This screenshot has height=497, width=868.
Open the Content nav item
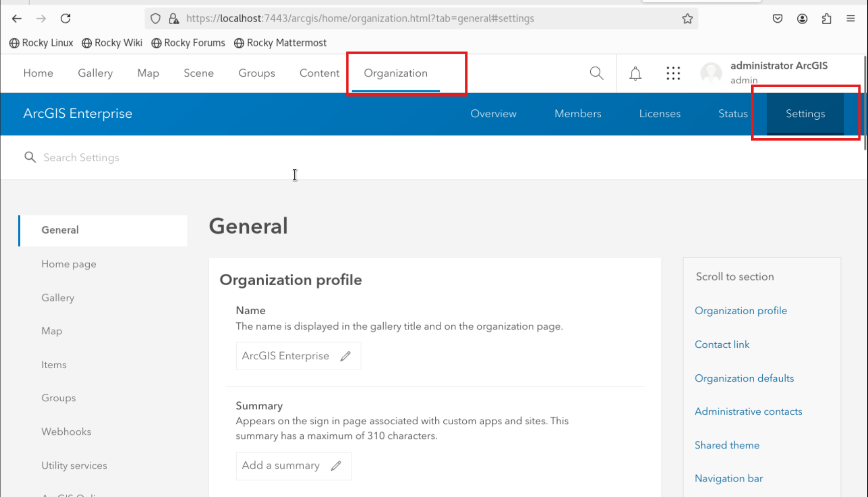[319, 73]
